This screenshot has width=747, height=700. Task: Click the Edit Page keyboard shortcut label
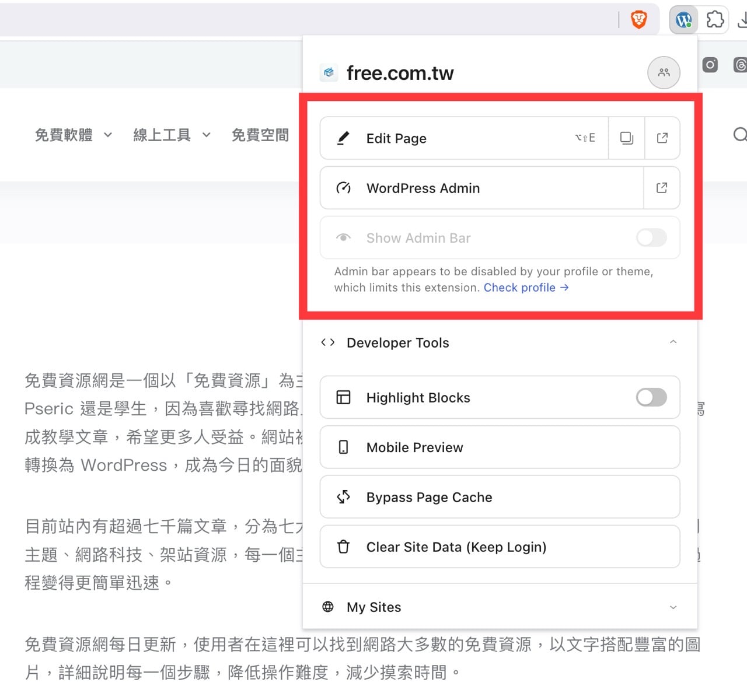point(585,138)
